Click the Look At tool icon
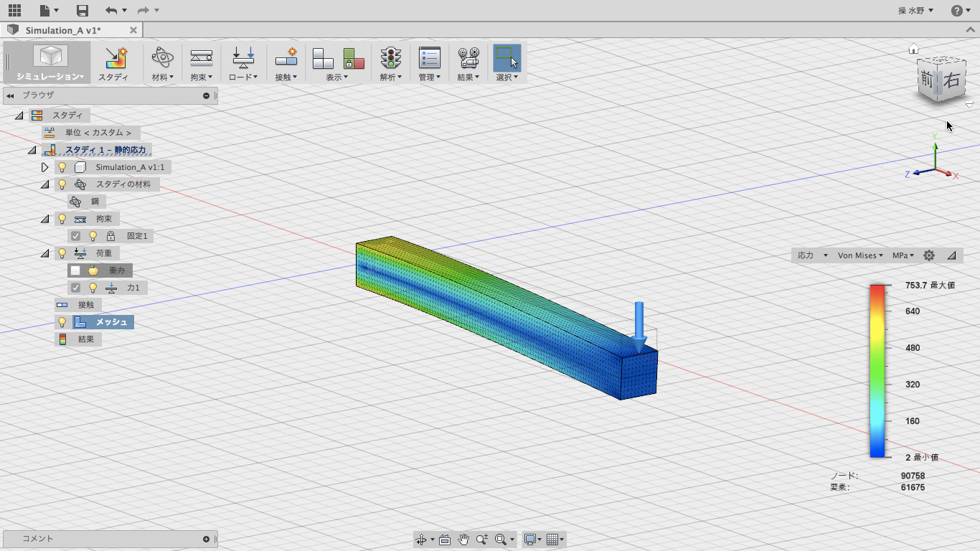980x551 pixels. tap(445, 540)
